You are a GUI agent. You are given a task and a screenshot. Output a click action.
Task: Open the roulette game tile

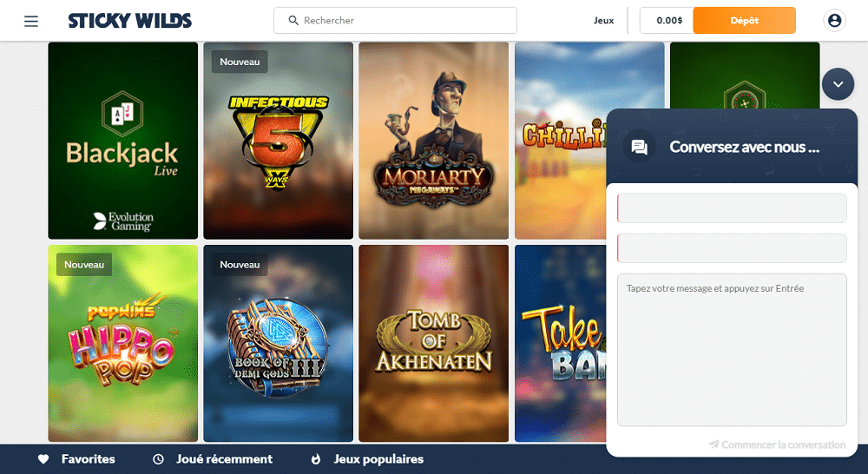pos(745,76)
